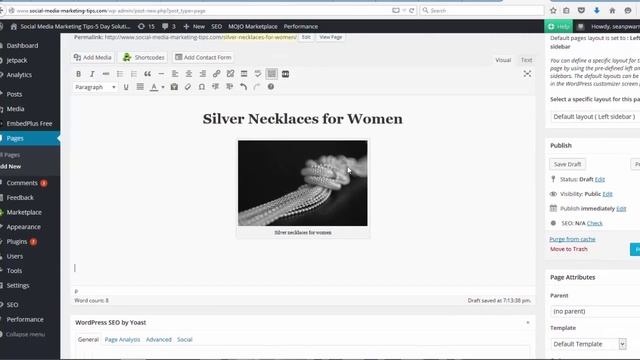Select the silver necklace image in editor
This screenshot has width=640, height=360.
tap(302, 183)
